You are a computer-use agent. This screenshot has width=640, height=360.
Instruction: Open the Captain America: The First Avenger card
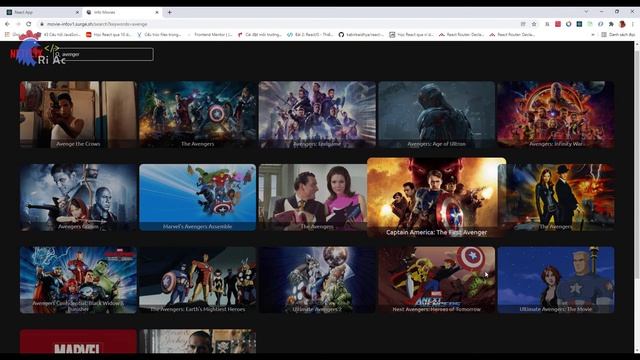click(x=436, y=198)
